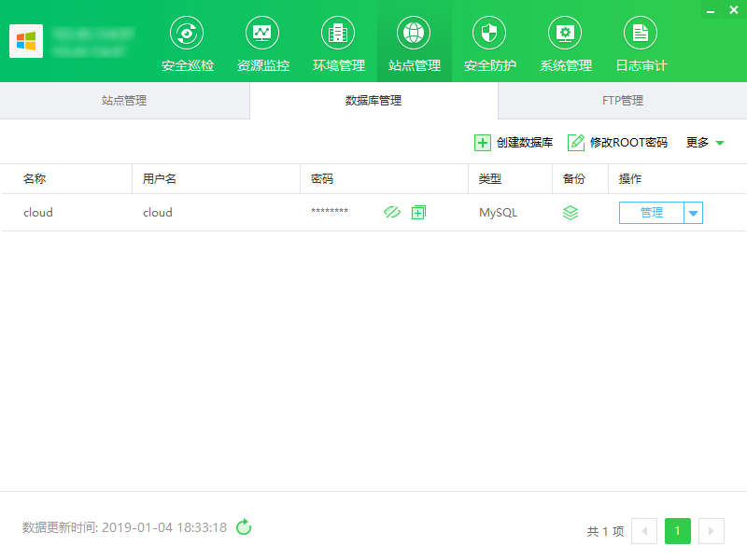747x560 pixels.
Task: Minimize the application window
Action: (x=711, y=10)
